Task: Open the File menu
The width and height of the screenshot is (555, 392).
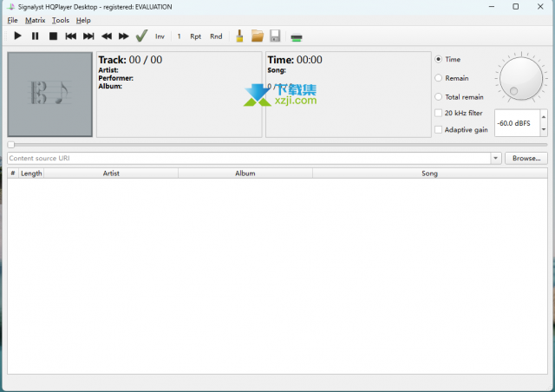Action: pyautogui.click(x=12, y=20)
